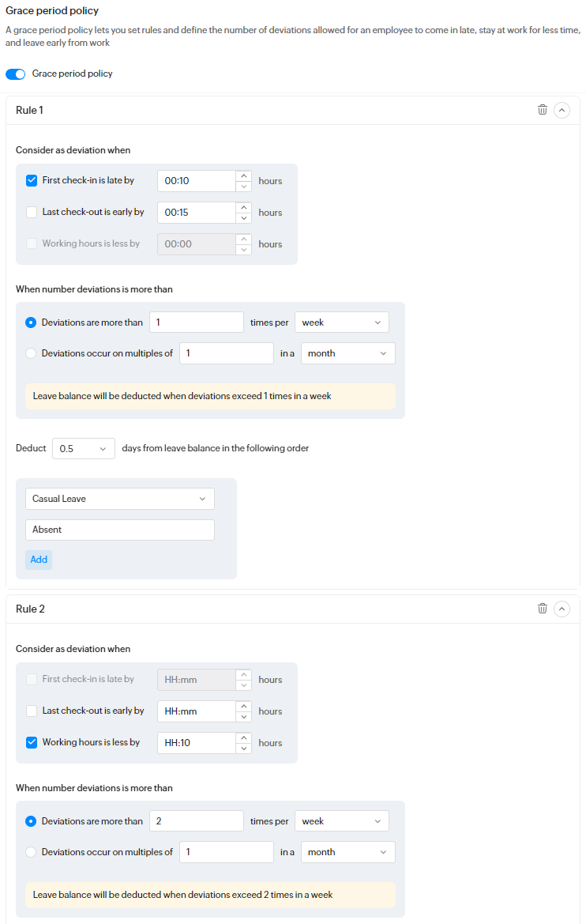Open the Deduct 0.5 days dropdown
586x924 pixels.
pyautogui.click(x=83, y=448)
